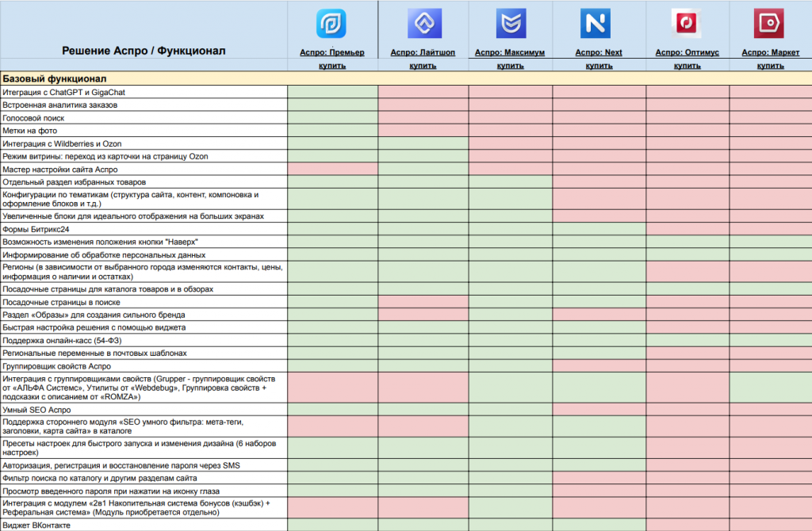The image size is (812, 531).
Task: Select row Интеграция с модулем «2в1 Накопительная система бонусов»
Action: point(144,508)
